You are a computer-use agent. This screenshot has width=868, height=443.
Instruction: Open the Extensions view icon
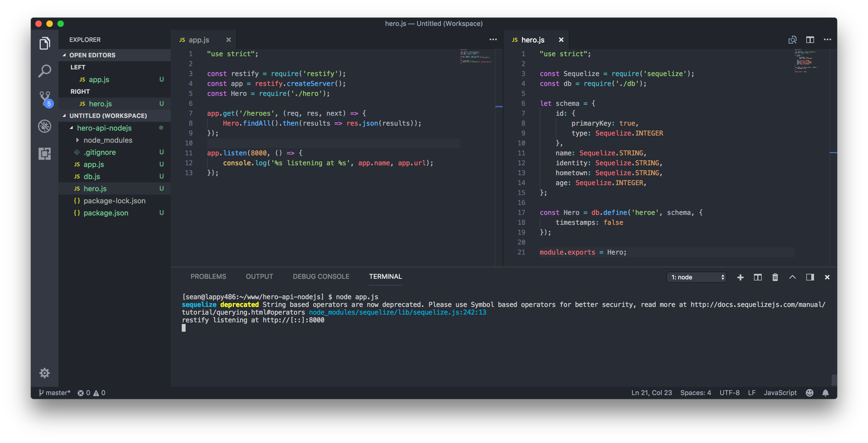(x=45, y=154)
